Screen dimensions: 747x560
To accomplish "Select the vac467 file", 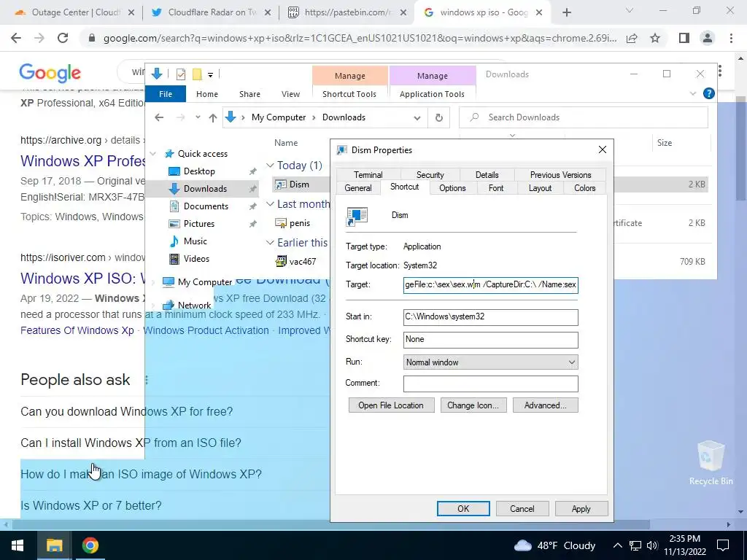I will coord(302,262).
